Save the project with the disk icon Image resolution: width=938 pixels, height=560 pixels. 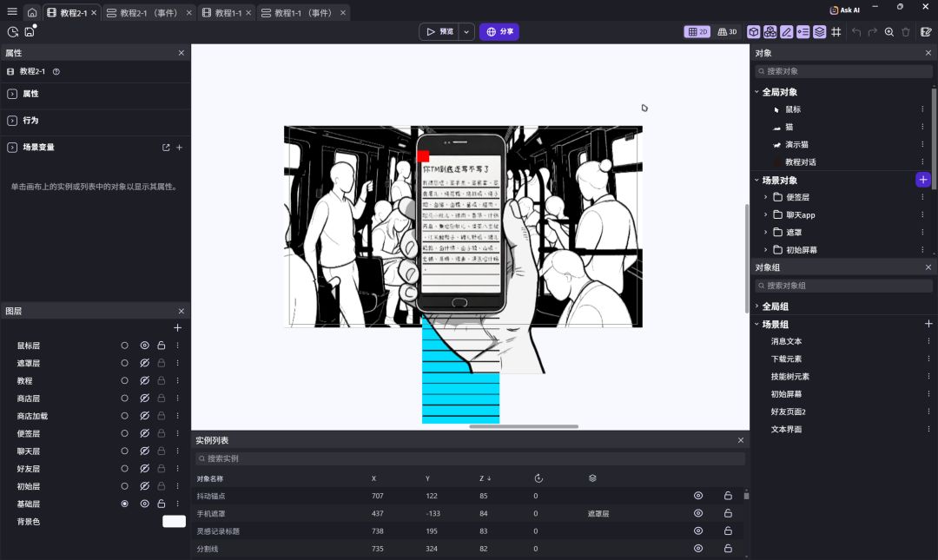(x=30, y=32)
